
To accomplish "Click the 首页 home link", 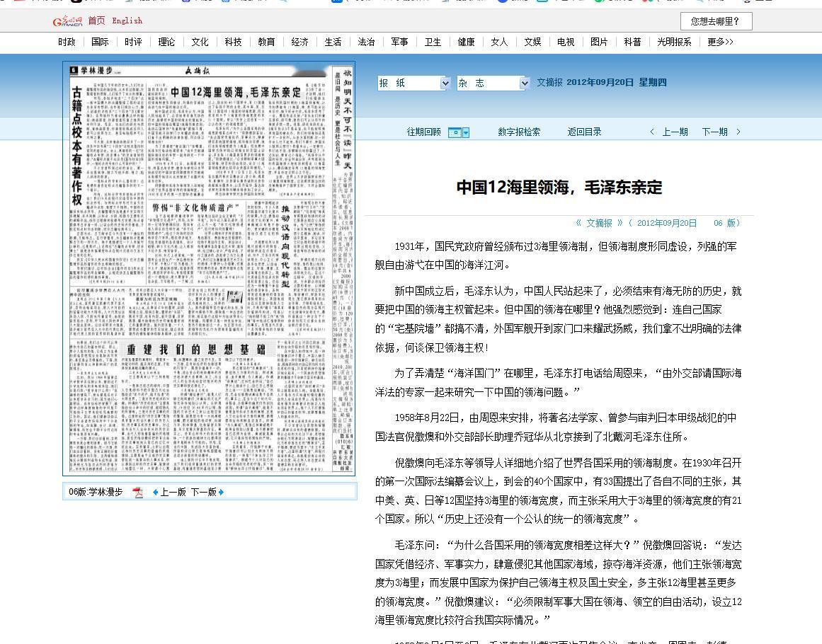I will (96, 21).
